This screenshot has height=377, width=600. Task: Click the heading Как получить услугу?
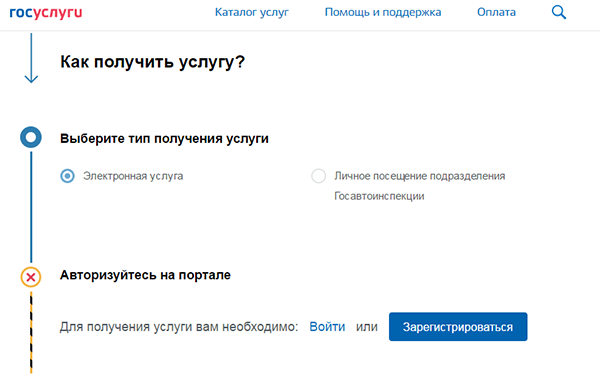pyautogui.click(x=152, y=62)
